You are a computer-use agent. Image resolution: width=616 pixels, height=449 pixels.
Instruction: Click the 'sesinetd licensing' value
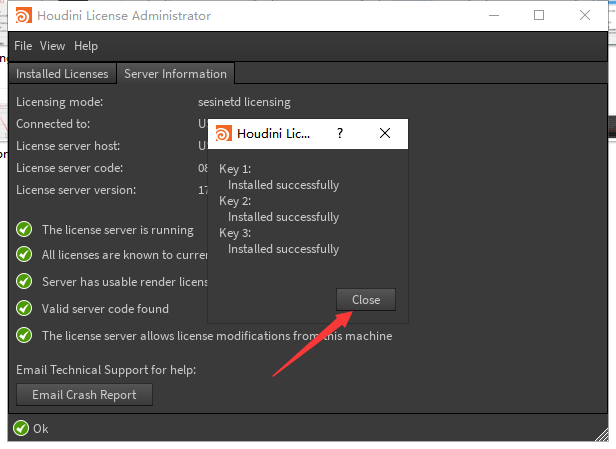coord(244,102)
